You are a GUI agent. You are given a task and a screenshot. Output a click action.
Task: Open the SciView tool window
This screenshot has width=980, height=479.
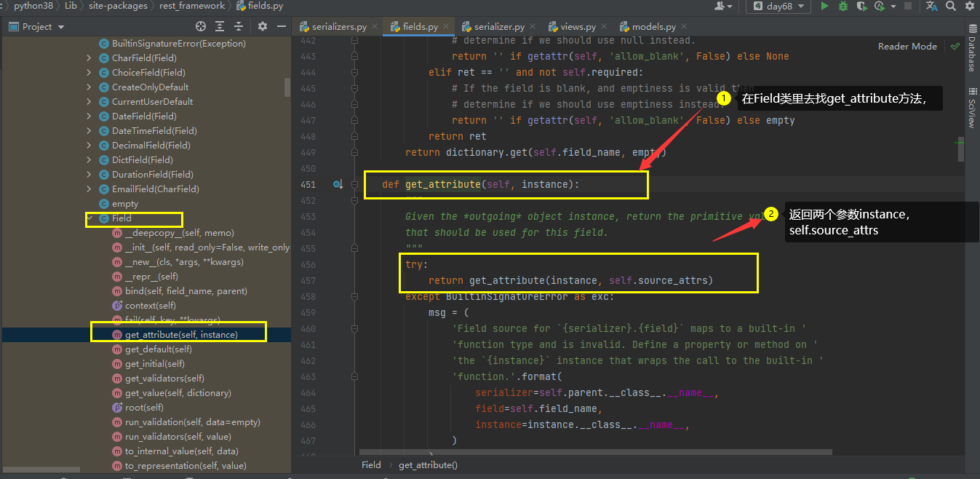[971, 106]
